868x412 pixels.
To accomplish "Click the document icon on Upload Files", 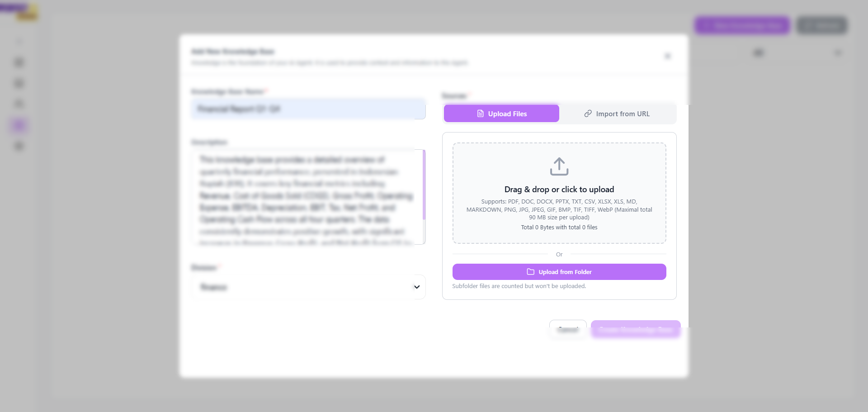I will (x=481, y=114).
